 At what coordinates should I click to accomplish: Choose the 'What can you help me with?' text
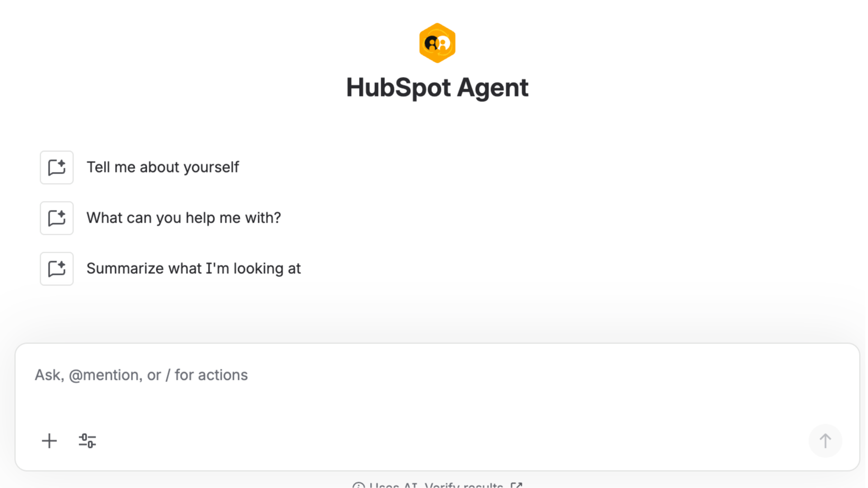pyautogui.click(x=184, y=218)
